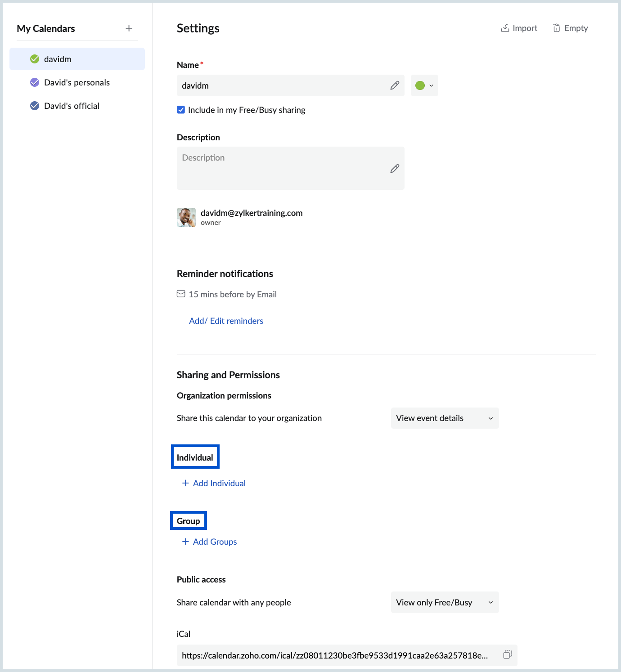Toggle visibility of David's personals calendar
The width and height of the screenshot is (621, 672).
click(35, 82)
